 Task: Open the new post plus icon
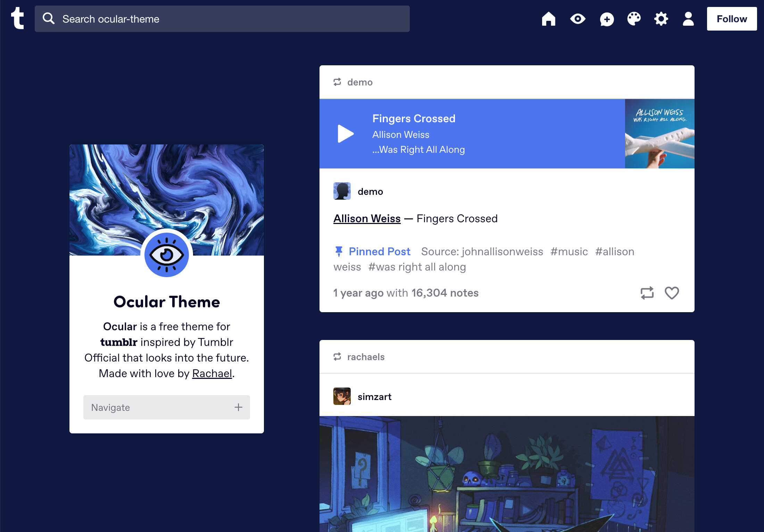[606, 19]
